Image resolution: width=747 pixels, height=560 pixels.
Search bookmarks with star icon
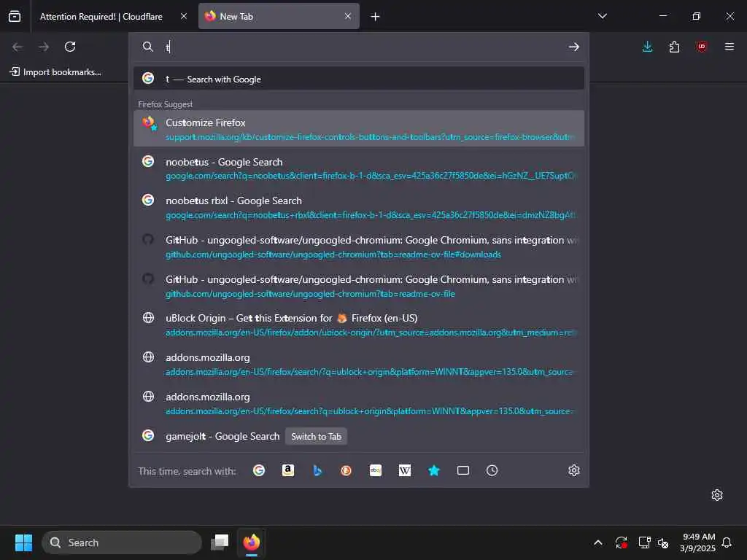(433, 470)
